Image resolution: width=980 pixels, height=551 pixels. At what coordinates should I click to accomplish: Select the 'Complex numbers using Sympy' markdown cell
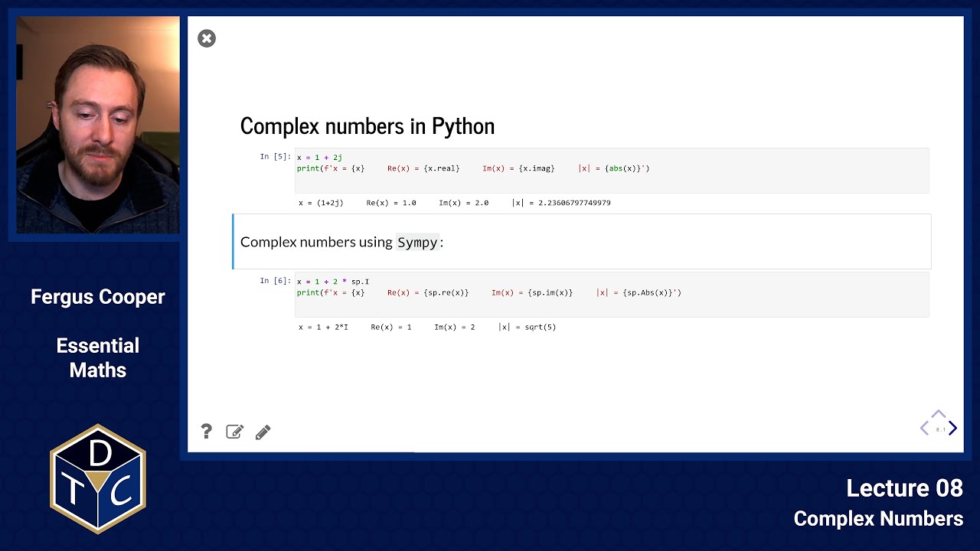pos(582,242)
